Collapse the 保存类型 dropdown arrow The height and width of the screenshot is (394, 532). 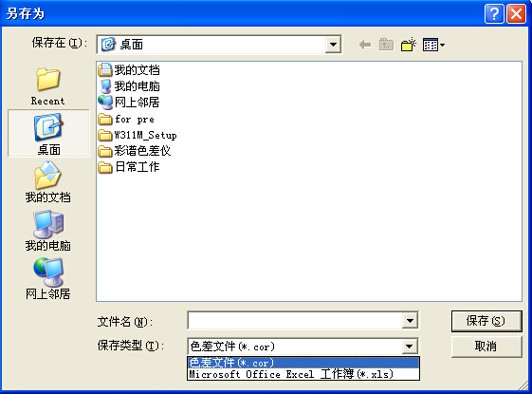point(409,347)
